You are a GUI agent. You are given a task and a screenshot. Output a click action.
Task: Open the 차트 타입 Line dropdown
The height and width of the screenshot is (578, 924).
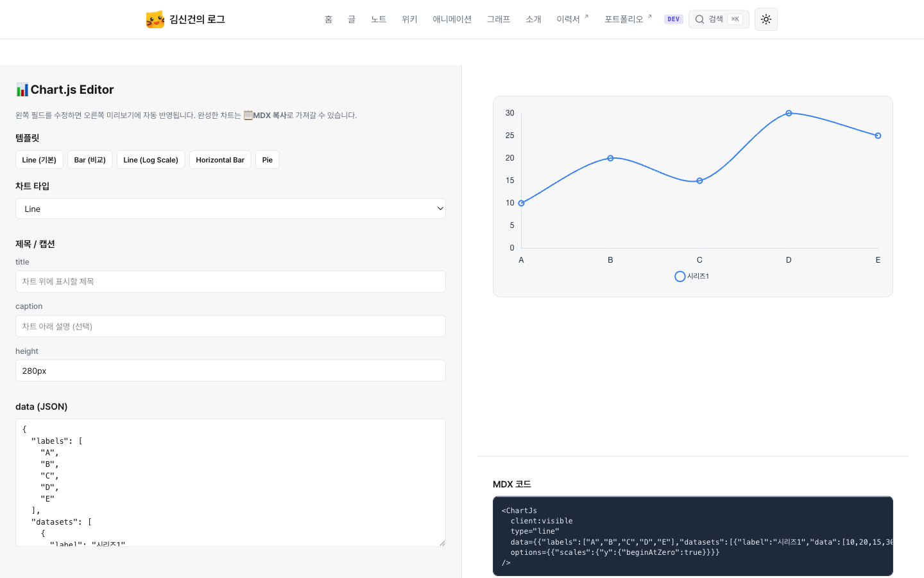tap(230, 209)
